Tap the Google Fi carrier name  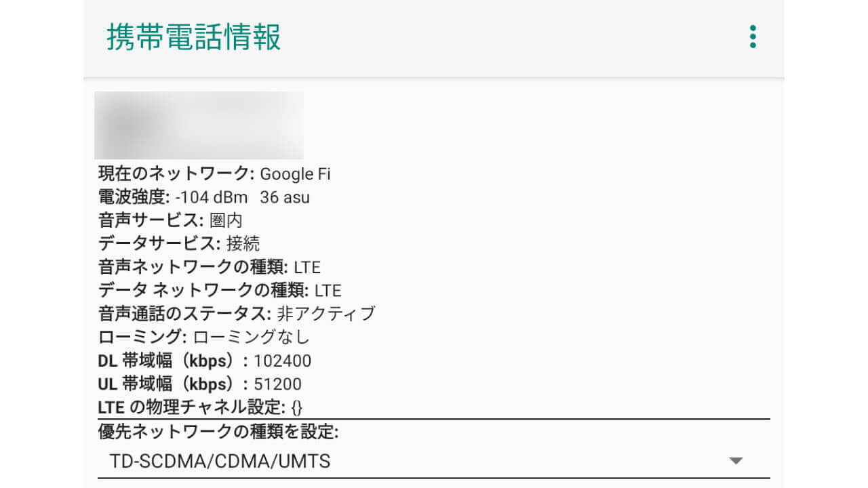click(295, 174)
